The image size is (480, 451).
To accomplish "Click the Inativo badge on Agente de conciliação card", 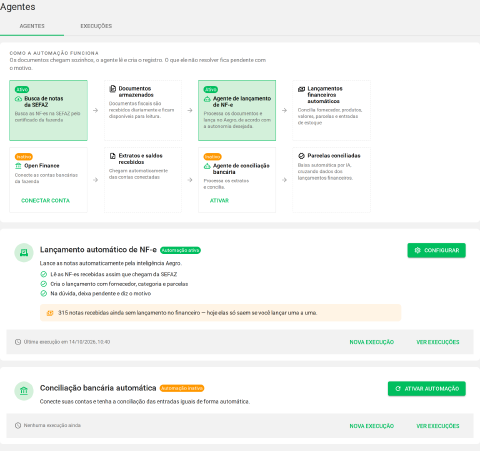I will click(x=212, y=157).
